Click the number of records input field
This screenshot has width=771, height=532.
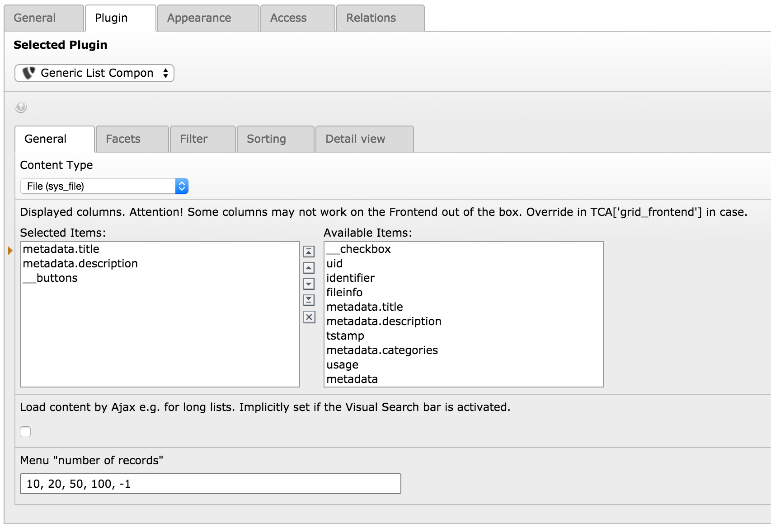coord(210,484)
